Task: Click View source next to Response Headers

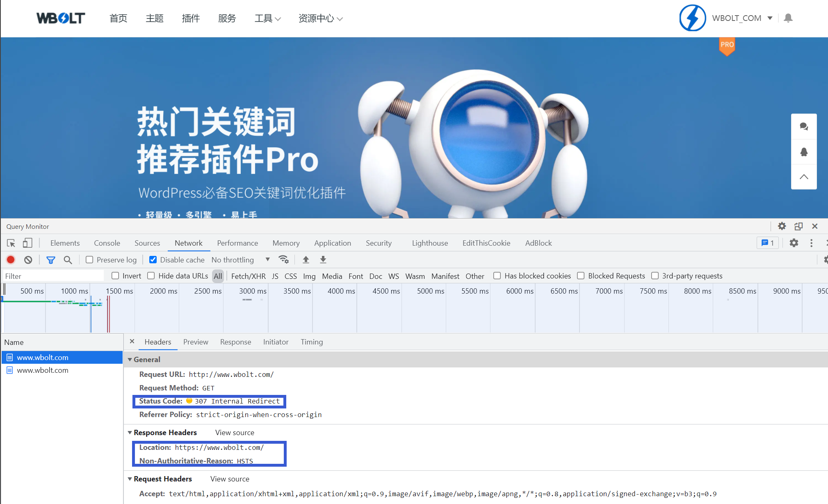Action: click(x=235, y=433)
